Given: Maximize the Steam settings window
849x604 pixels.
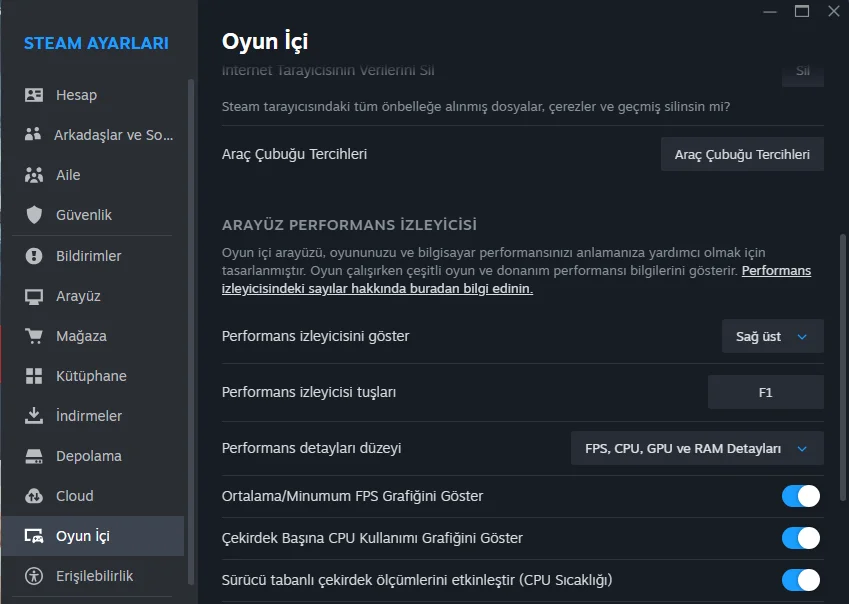Looking at the screenshot, I should click(802, 11).
